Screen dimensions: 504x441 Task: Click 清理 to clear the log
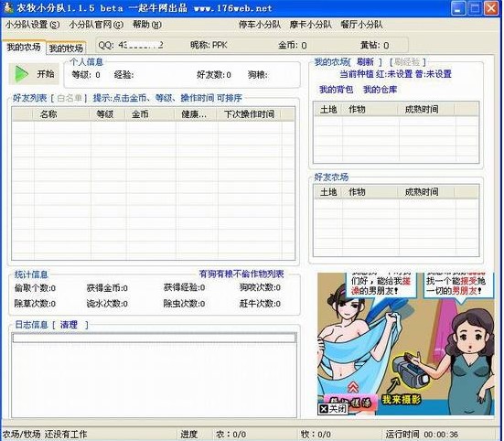tap(69, 325)
